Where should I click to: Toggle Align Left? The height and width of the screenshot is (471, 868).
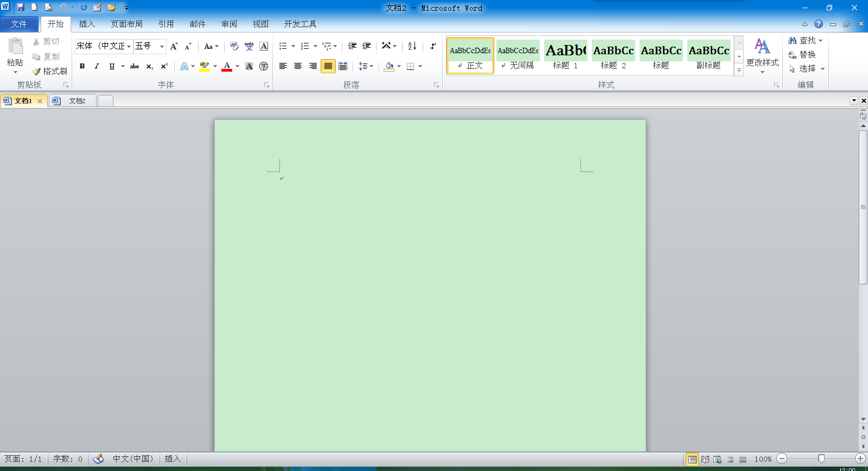pos(283,66)
